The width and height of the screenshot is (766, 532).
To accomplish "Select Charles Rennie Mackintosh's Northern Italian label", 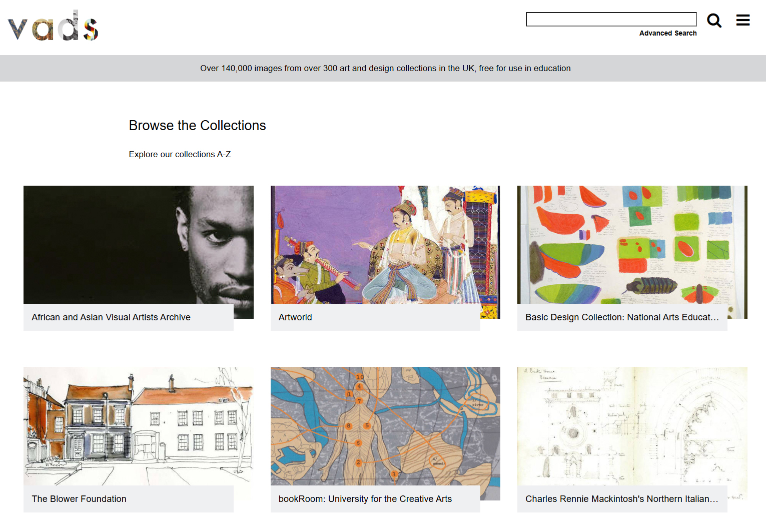I will click(621, 499).
